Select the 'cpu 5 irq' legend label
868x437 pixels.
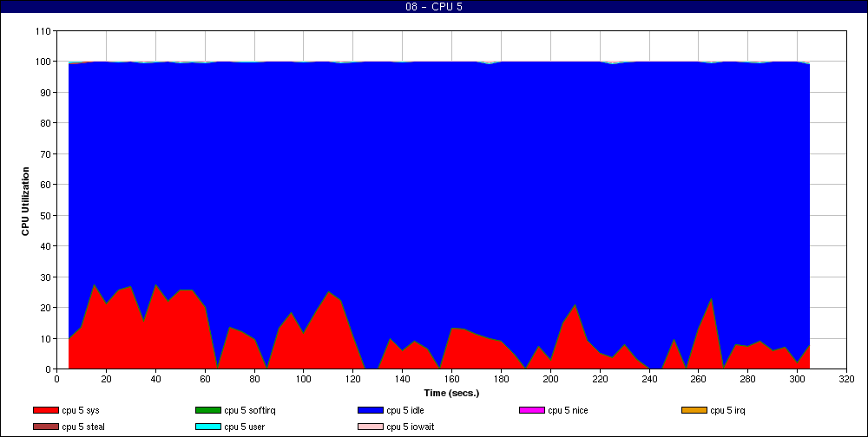[728, 410]
